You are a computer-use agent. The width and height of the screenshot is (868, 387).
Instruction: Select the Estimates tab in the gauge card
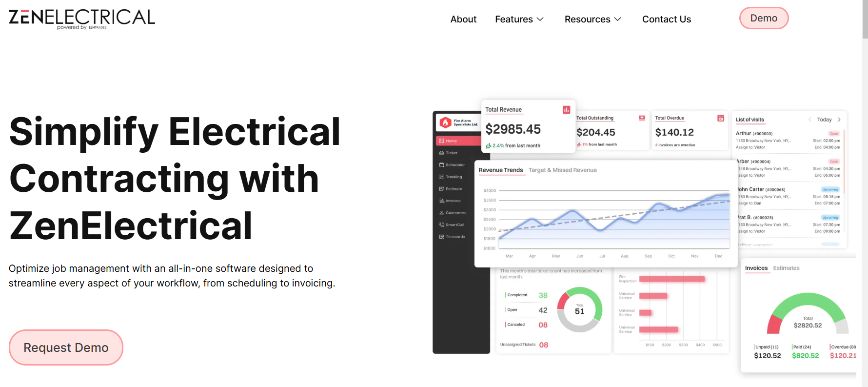[x=786, y=268]
